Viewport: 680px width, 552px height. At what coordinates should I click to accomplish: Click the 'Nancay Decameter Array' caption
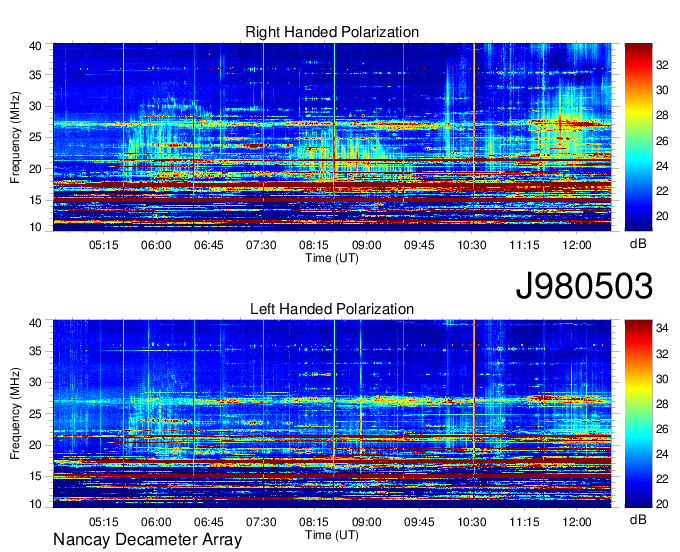tap(147, 540)
